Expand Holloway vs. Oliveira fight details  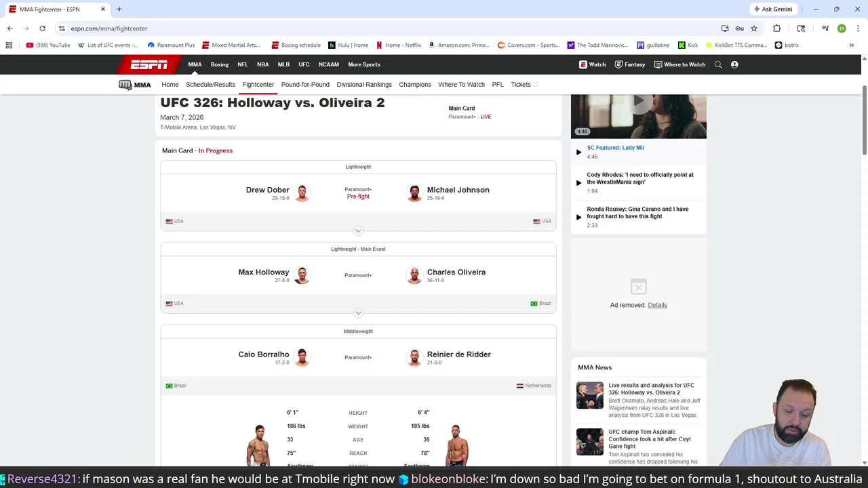(358, 312)
